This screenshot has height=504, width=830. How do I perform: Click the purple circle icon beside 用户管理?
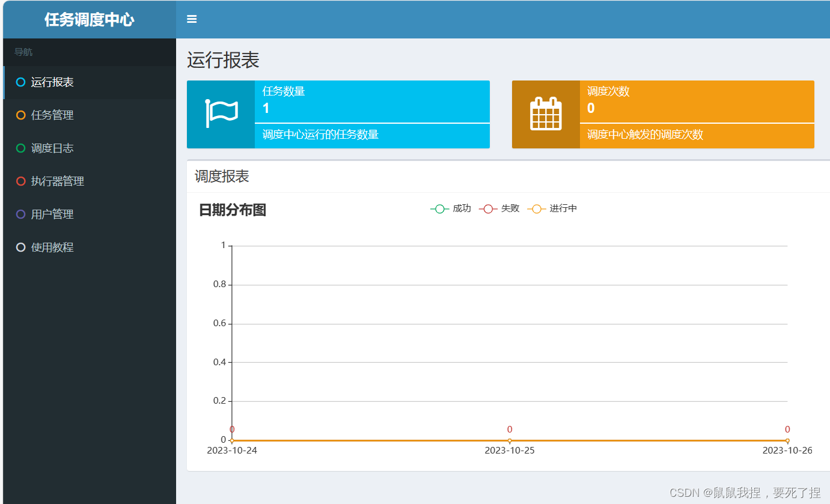point(21,214)
